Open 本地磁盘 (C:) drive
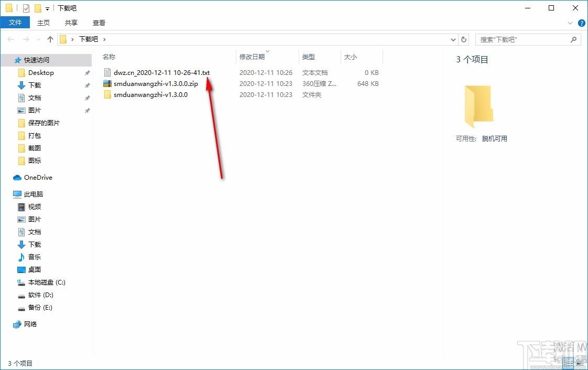This screenshot has height=370, width=588. click(x=47, y=282)
